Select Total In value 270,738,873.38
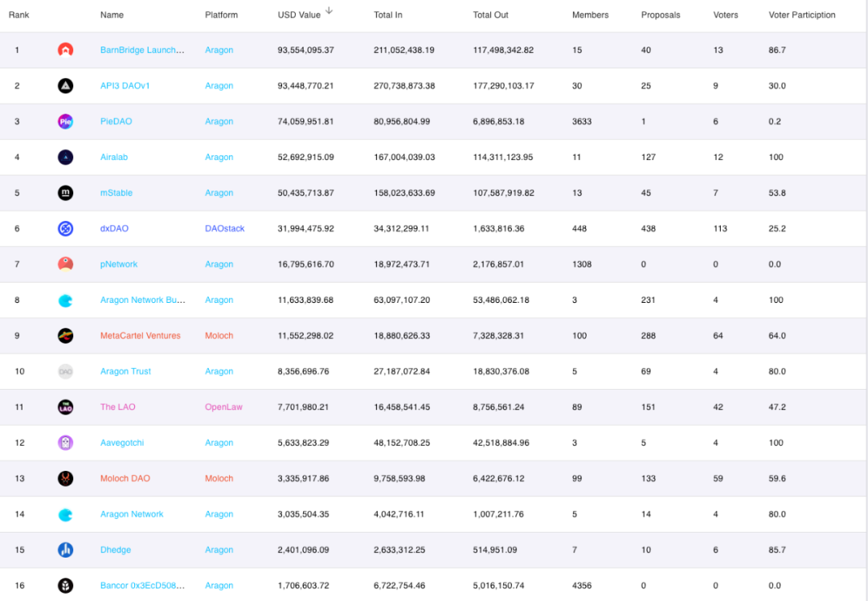868x601 pixels. [x=404, y=86]
